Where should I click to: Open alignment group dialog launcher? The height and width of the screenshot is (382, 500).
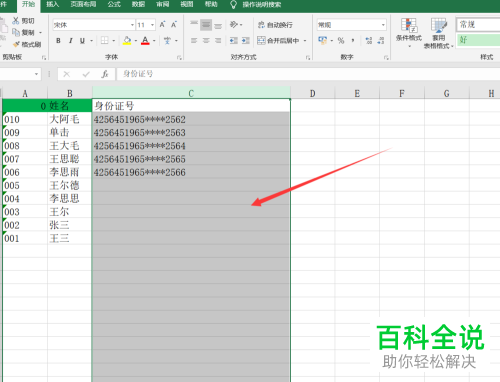pos(308,58)
